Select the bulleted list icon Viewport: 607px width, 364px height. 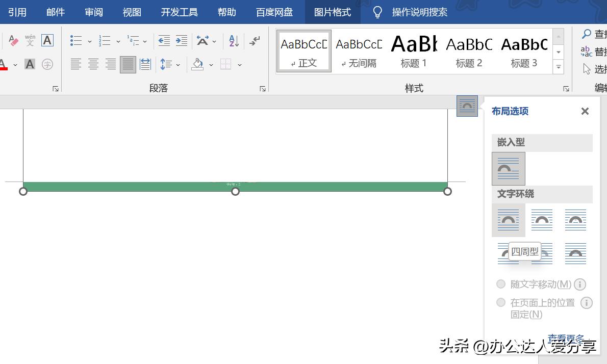coord(75,40)
